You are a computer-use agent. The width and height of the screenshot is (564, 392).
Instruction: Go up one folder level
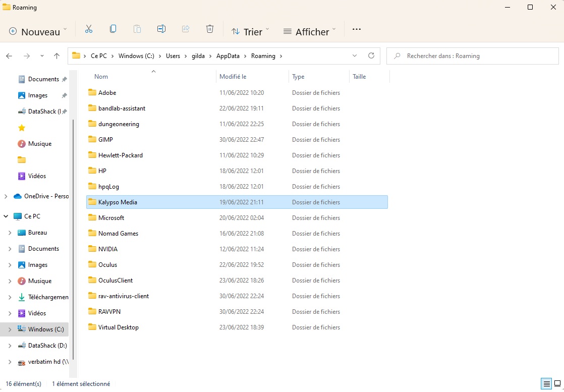click(57, 56)
